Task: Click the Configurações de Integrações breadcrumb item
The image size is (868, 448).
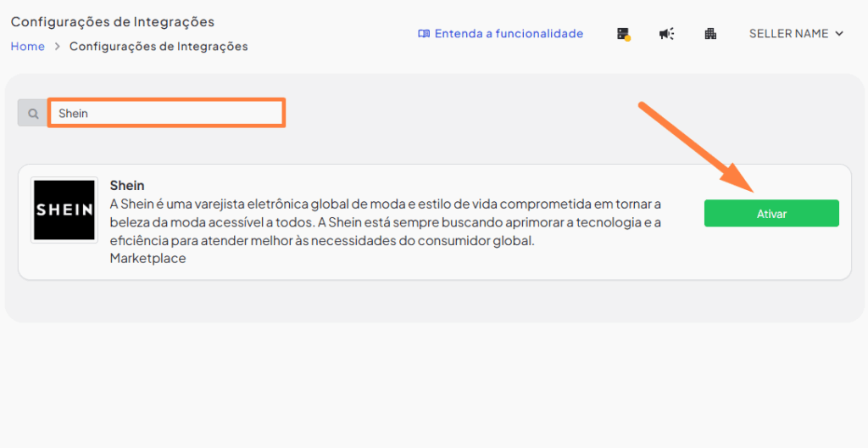Action: tap(159, 47)
